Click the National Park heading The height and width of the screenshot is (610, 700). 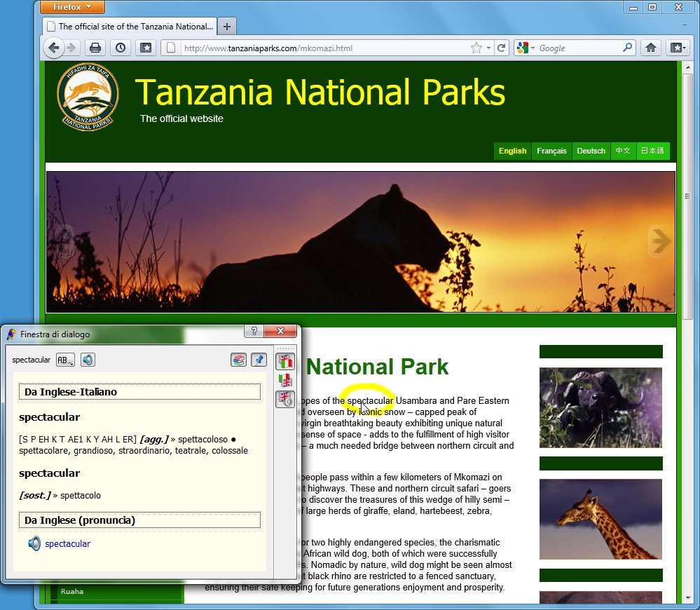point(377,367)
